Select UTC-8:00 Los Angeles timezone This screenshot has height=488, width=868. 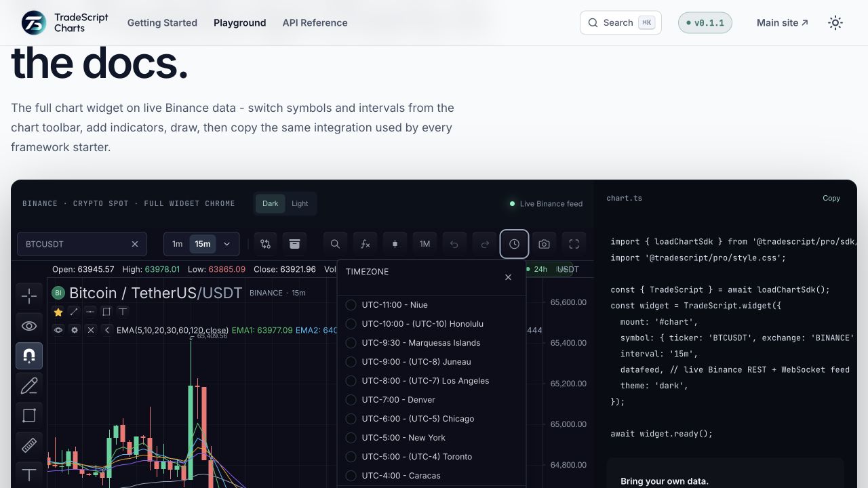click(431, 381)
